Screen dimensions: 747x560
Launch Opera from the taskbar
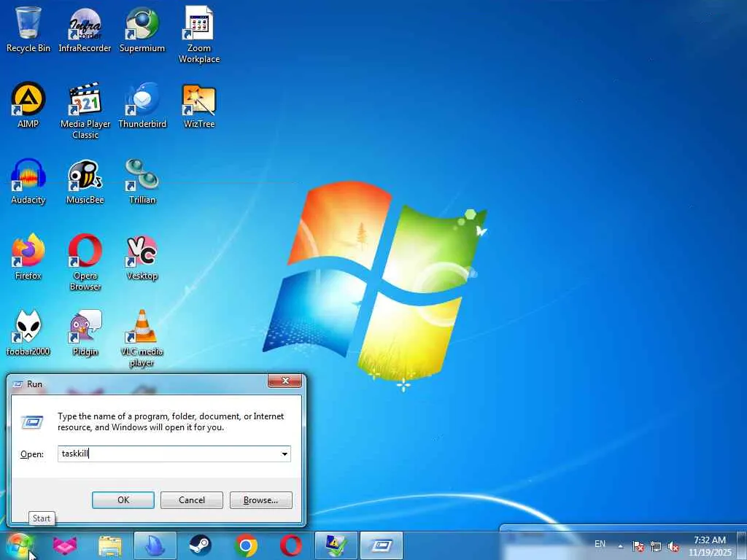pyautogui.click(x=290, y=545)
